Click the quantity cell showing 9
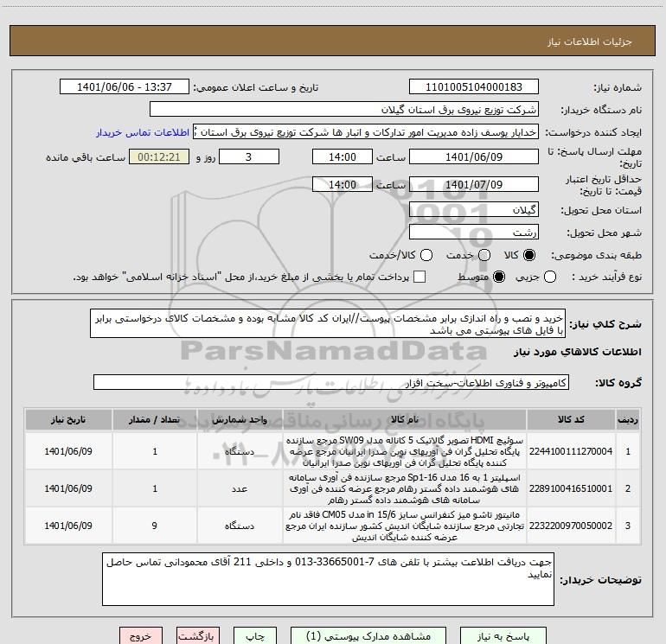This screenshot has height=644, width=666. (155, 526)
